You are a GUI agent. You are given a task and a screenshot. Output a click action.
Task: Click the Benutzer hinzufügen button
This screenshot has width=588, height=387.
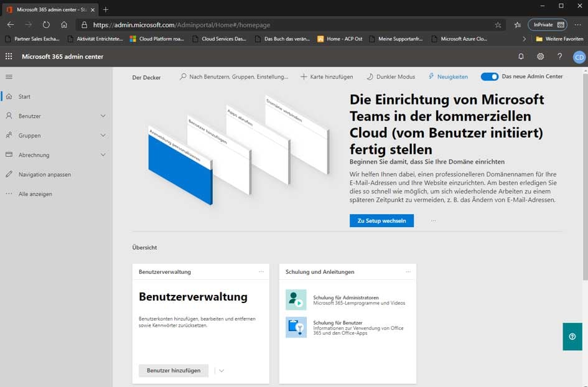[x=174, y=370]
